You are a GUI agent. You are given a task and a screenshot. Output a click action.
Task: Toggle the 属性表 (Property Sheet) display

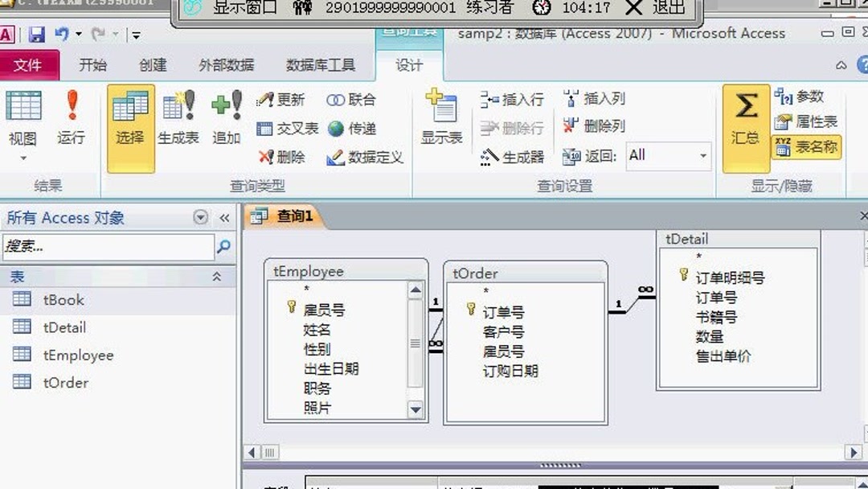805,123
